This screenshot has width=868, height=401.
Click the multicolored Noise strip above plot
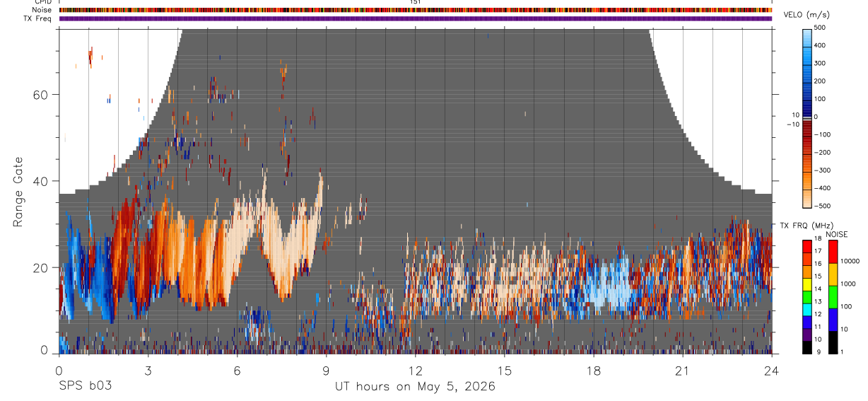pos(416,10)
